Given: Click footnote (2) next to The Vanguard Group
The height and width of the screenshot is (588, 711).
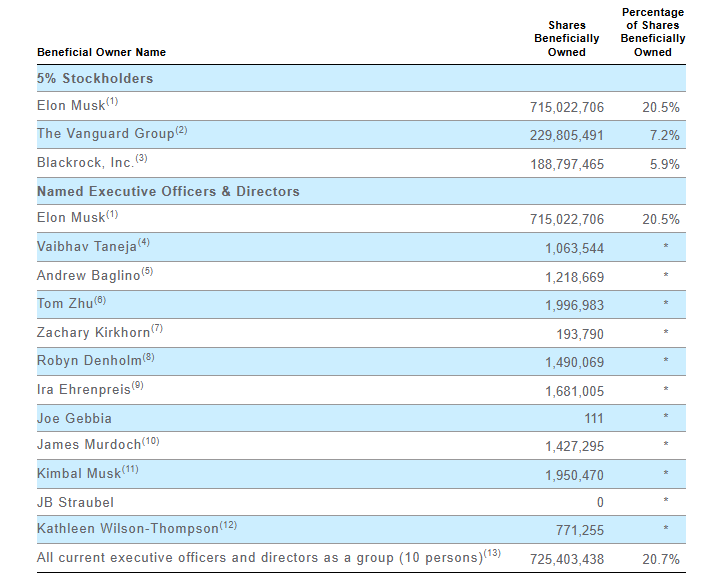Looking at the screenshot, I should point(181,130).
